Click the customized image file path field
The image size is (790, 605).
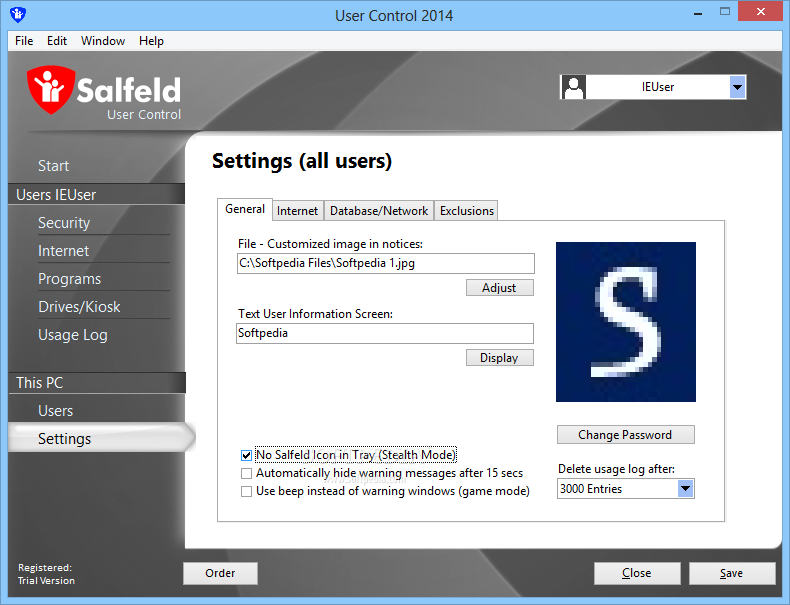(385, 263)
